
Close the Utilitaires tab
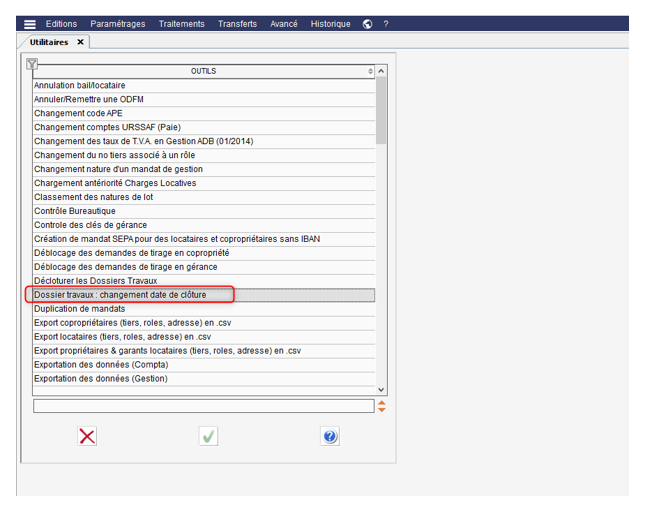coord(80,42)
